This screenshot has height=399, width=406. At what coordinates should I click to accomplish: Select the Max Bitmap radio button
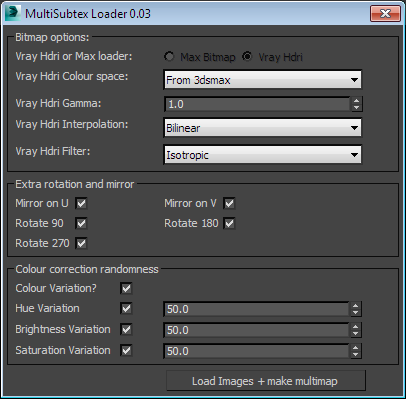pyautogui.click(x=169, y=57)
